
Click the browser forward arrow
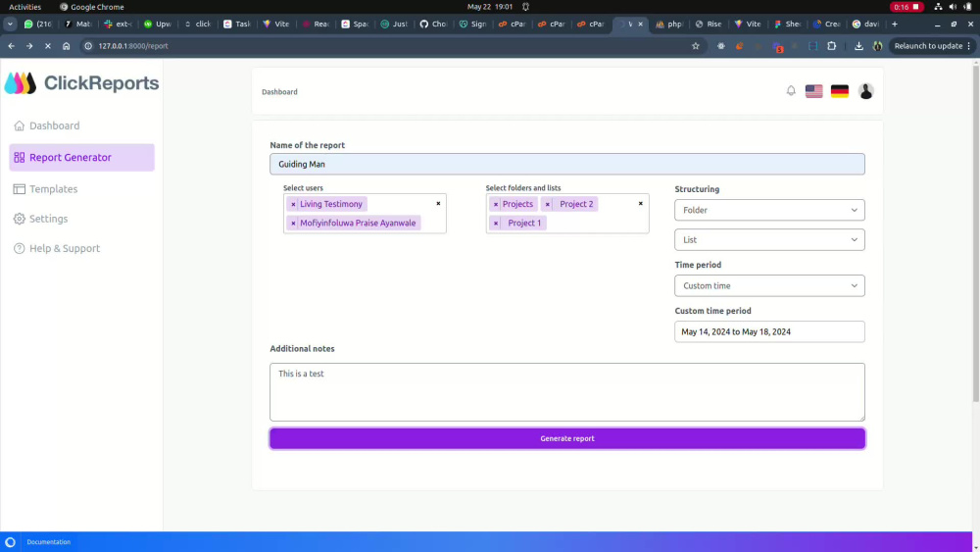[x=29, y=46]
